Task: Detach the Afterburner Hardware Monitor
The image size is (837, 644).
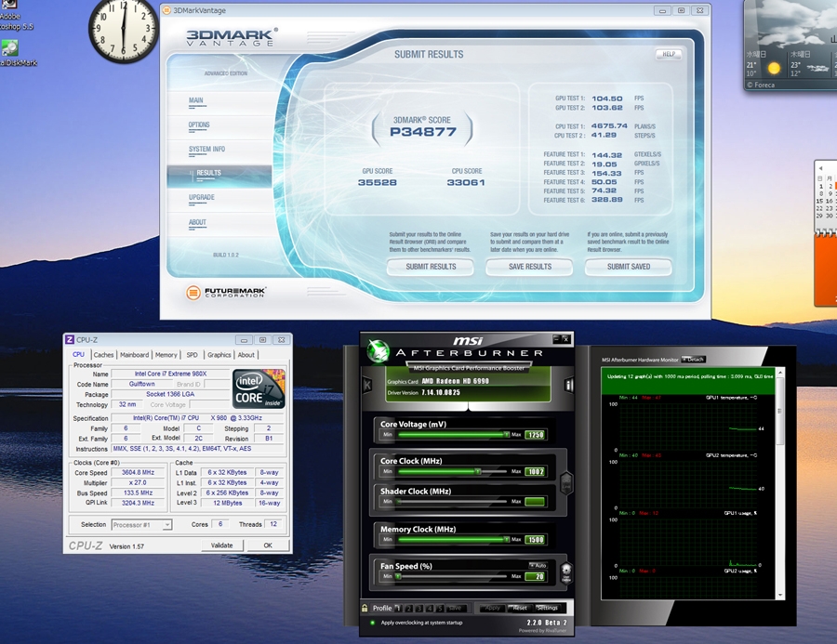Action: tap(694, 360)
